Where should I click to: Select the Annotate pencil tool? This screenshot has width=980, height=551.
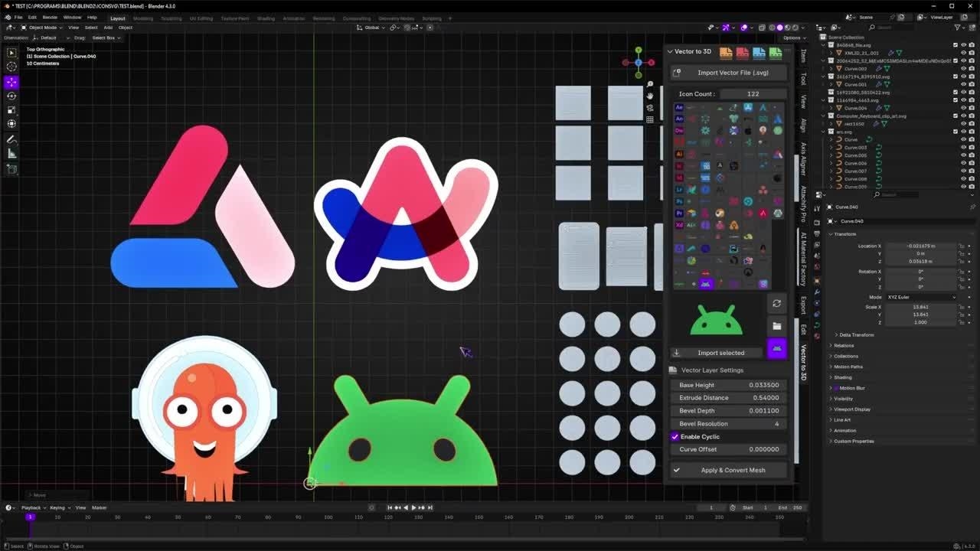11,139
